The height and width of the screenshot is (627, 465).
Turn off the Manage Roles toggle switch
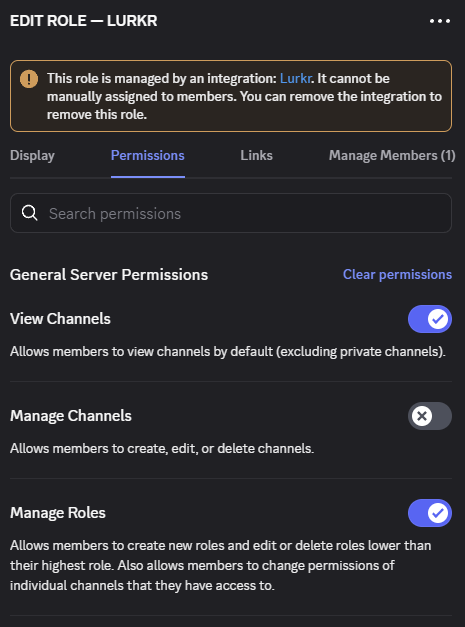click(x=430, y=513)
